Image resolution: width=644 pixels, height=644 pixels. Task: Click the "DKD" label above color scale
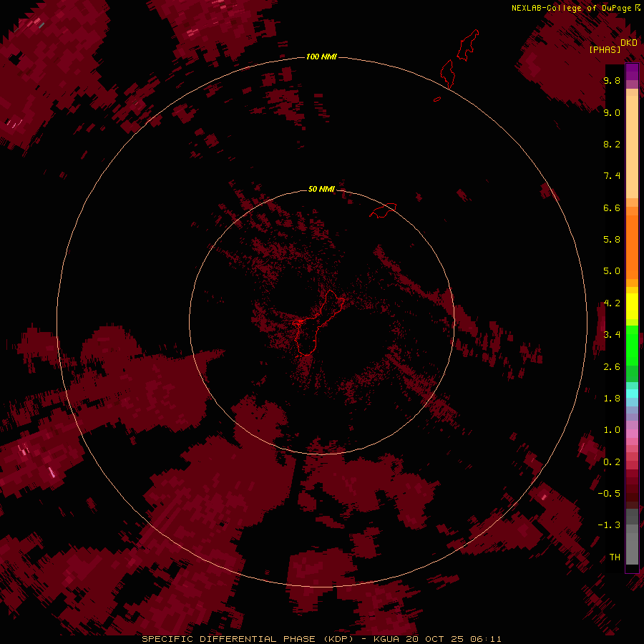[x=629, y=42]
